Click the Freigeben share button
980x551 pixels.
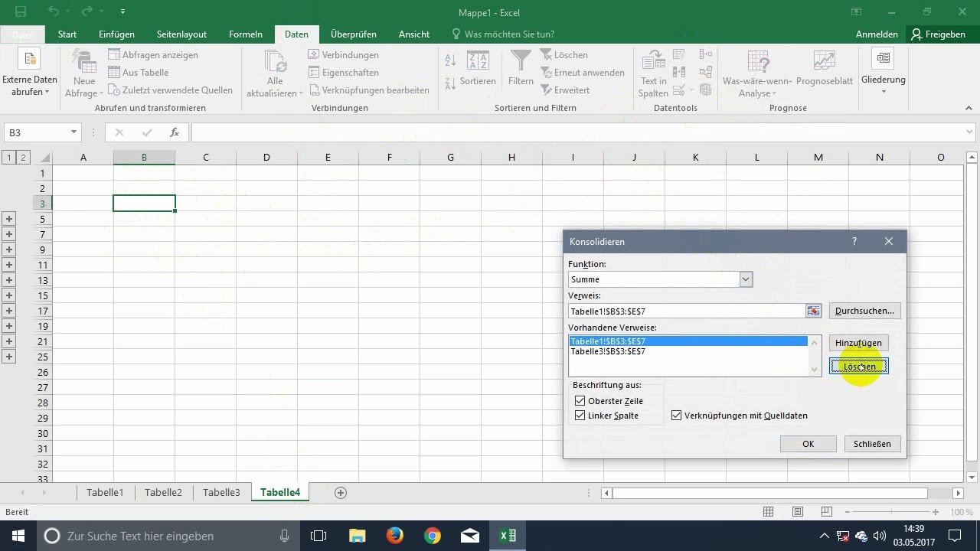(x=939, y=34)
